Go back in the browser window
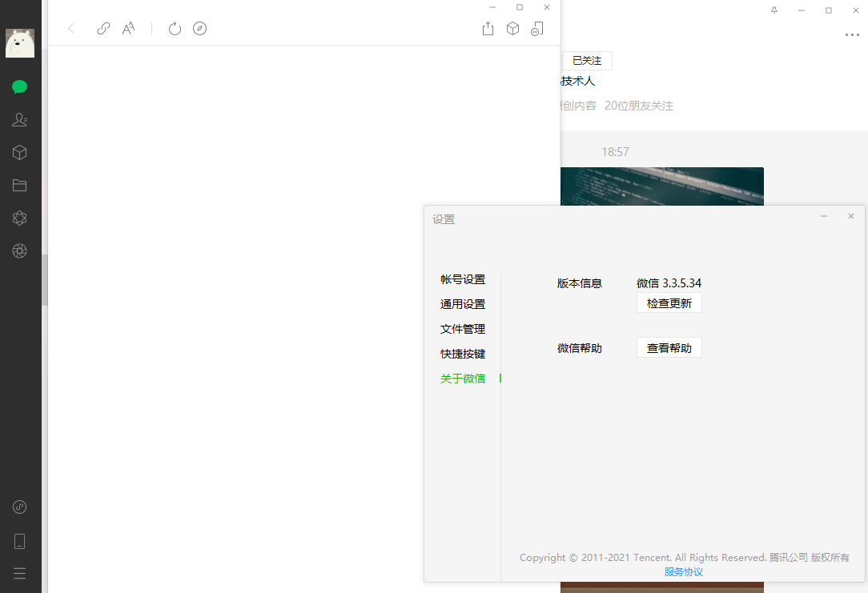The height and width of the screenshot is (593, 868). (70, 28)
